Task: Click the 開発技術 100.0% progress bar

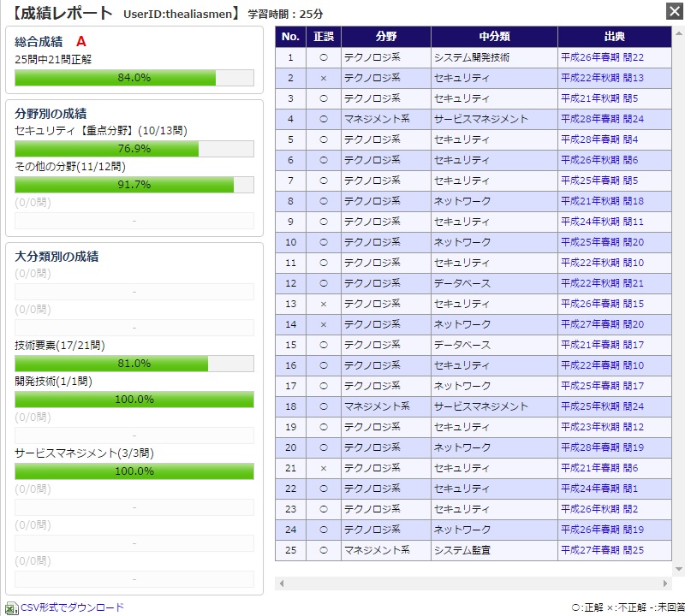Action: tap(134, 400)
